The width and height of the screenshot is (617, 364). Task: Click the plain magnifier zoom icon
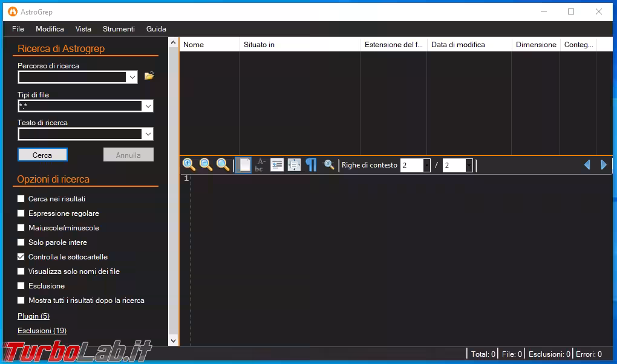click(223, 164)
